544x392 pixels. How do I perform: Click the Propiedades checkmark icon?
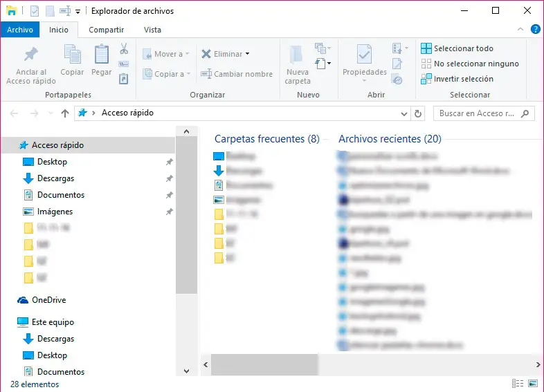coord(364,54)
